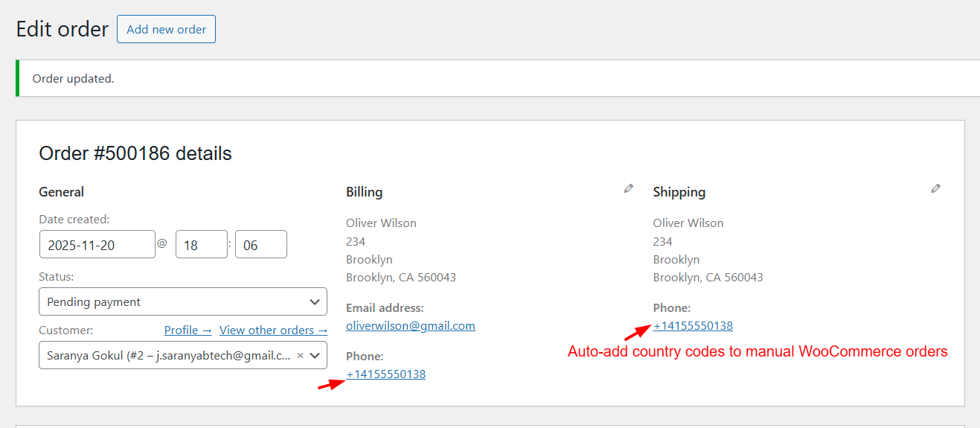The height and width of the screenshot is (428, 980).
Task: Click the Saranya Gokul customer selection text
Action: 168,356
